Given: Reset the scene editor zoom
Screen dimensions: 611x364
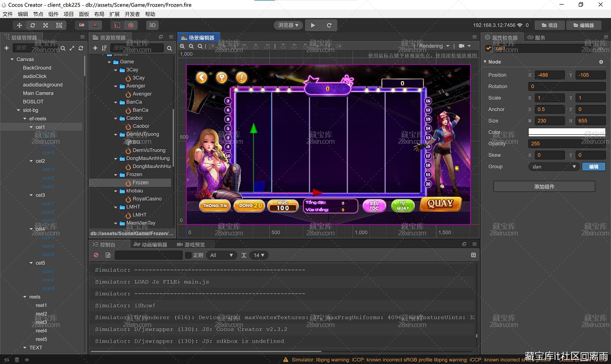Looking at the screenshot, I should (200, 46).
